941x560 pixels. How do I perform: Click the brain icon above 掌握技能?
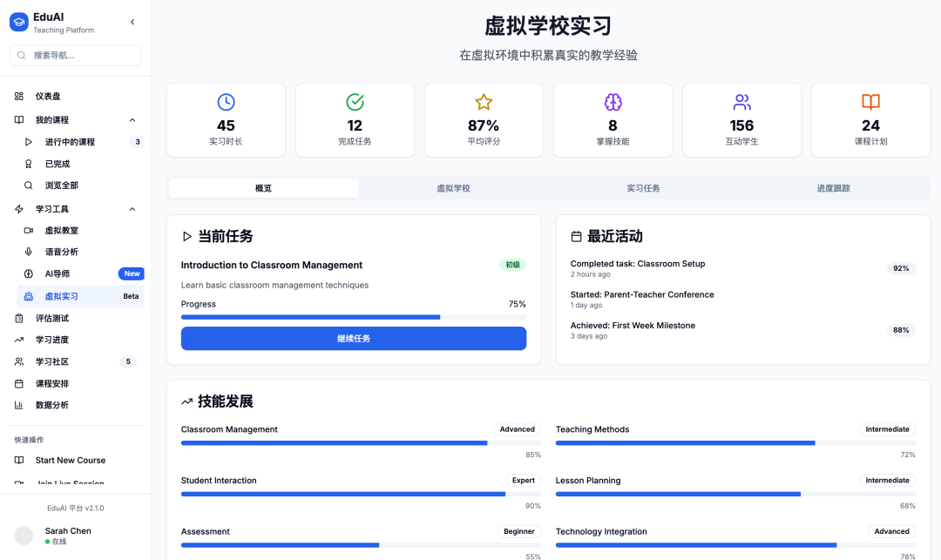tap(613, 102)
